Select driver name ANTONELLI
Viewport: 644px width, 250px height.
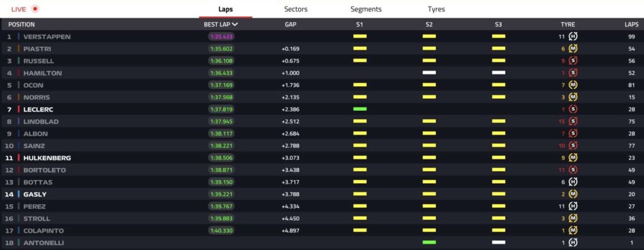(x=43, y=242)
